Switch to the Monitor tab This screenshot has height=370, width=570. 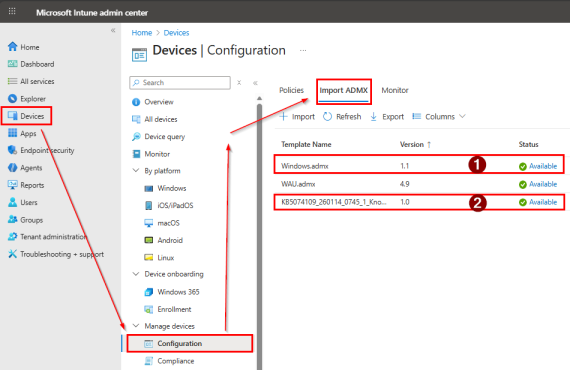click(395, 90)
